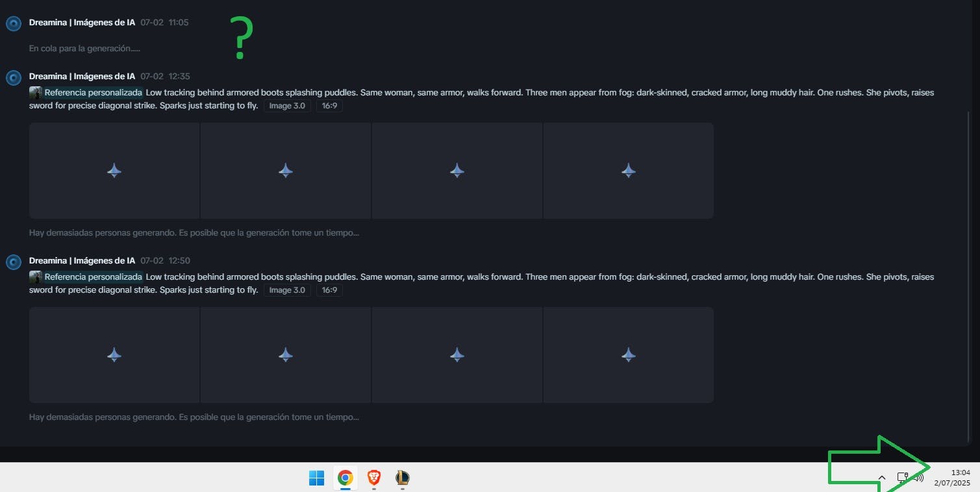
Task: Click the 'Hay demasiadas personas generando' note under 12:50
Action: pos(194,417)
